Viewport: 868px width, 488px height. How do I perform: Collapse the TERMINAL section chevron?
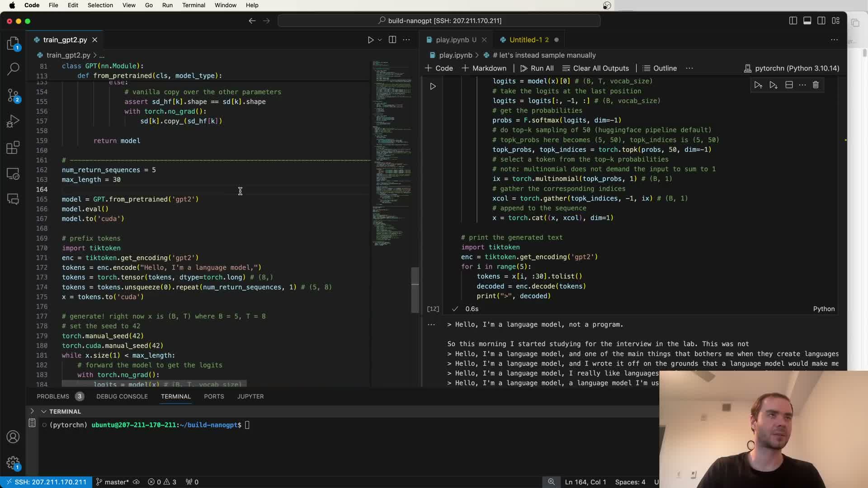[44, 412]
